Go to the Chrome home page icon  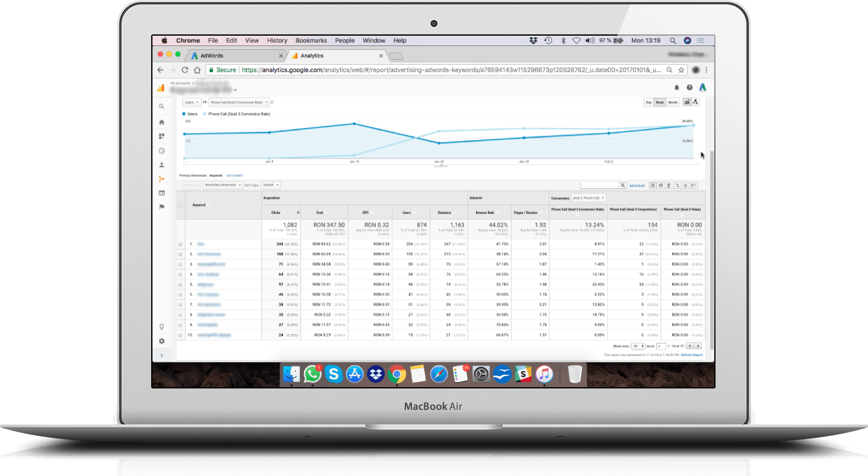(x=197, y=70)
